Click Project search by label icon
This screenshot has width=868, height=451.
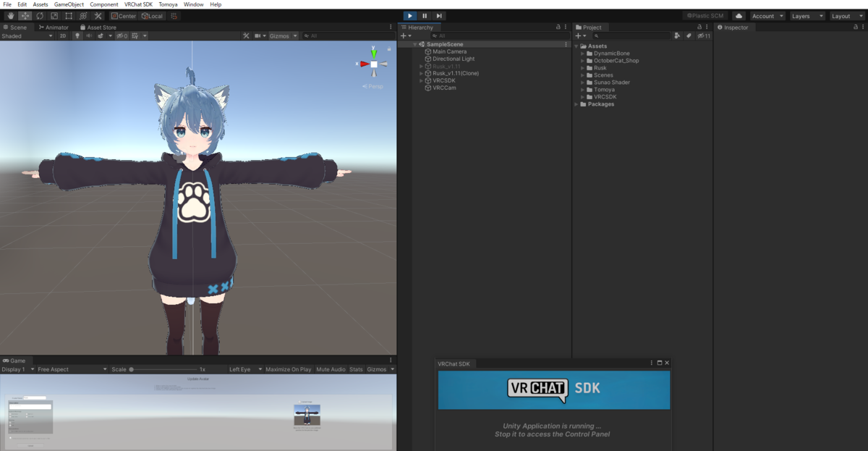pyautogui.click(x=689, y=35)
